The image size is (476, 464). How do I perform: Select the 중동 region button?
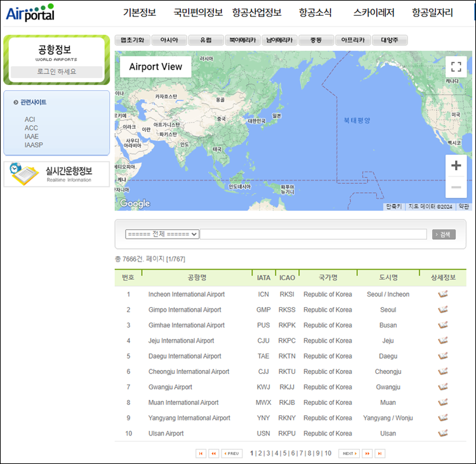pos(316,40)
